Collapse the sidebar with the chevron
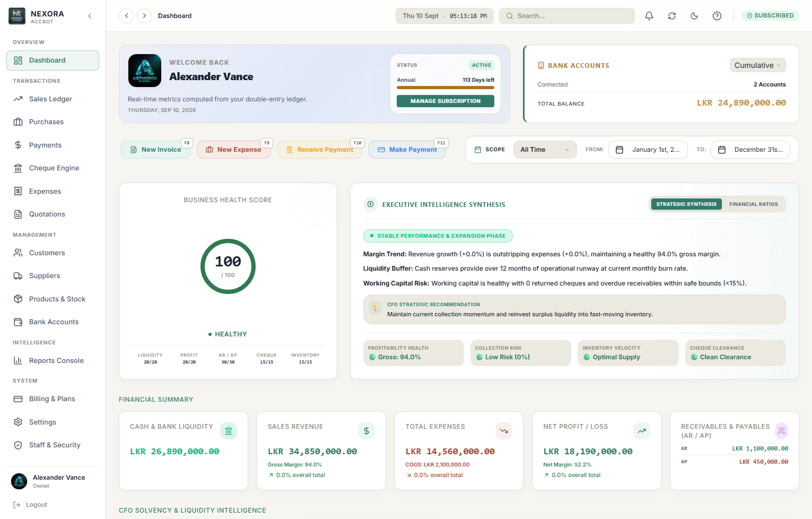812x519 pixels. (x=90, y=16)
